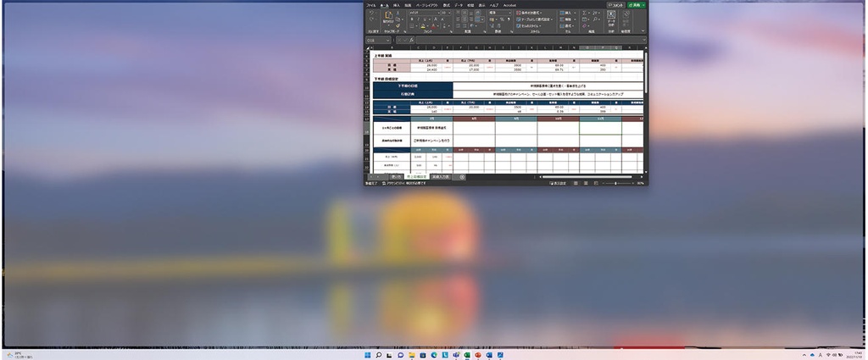Screen dimensions: 868x360
Task: Increase font size with the larger A button
Action: (x=436, y=19)
